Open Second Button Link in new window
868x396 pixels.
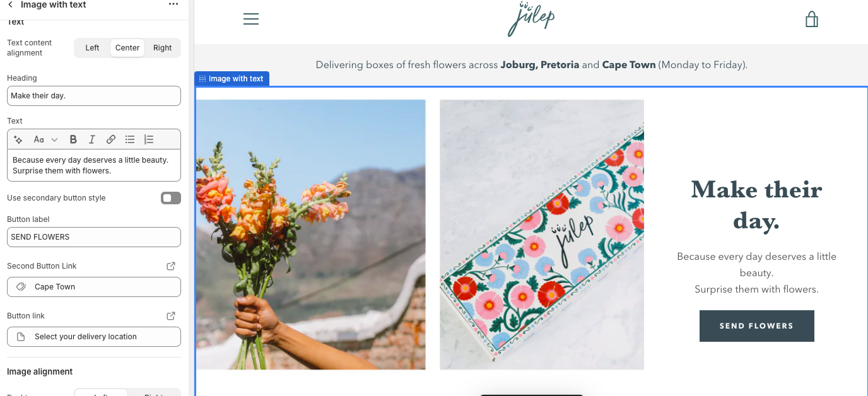[x=171, y=266]
